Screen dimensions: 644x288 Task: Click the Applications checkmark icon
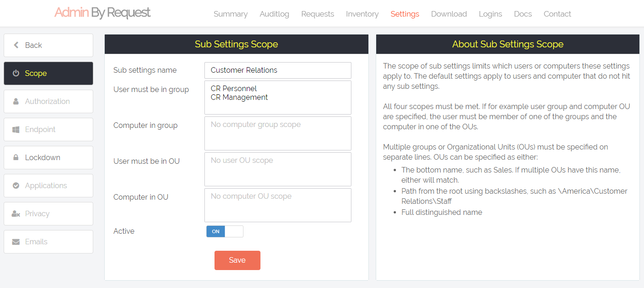(x=16, y=185)
